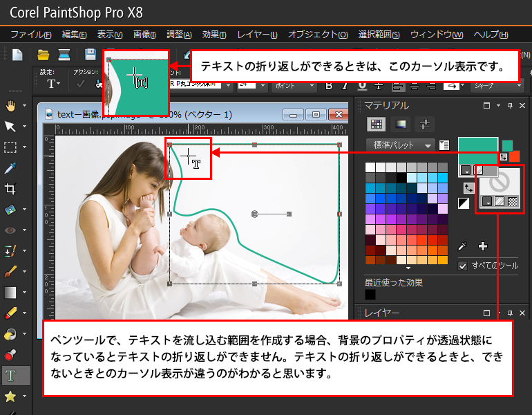
Task: Open the 選択範囲 menu
Action: tap(379, 35)
